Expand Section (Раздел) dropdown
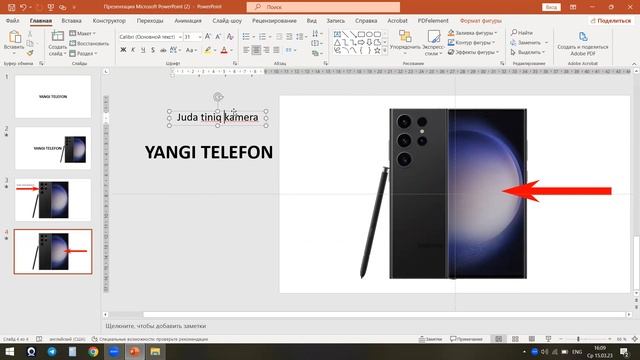This screenshot has height=360, width=640. pos(84,53)
